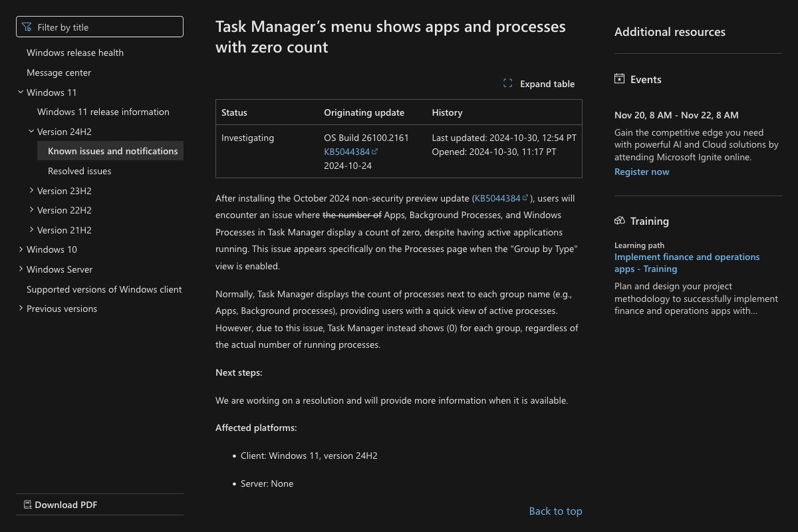
Task: Click the Training icon in Additional resources
Action: click(x=620, y=221)
